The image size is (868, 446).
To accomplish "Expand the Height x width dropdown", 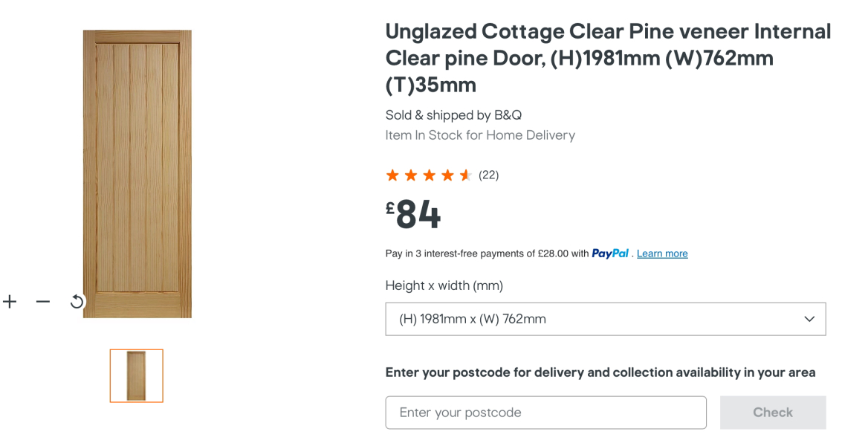I will pyautogui.click(x=605, y=318).
